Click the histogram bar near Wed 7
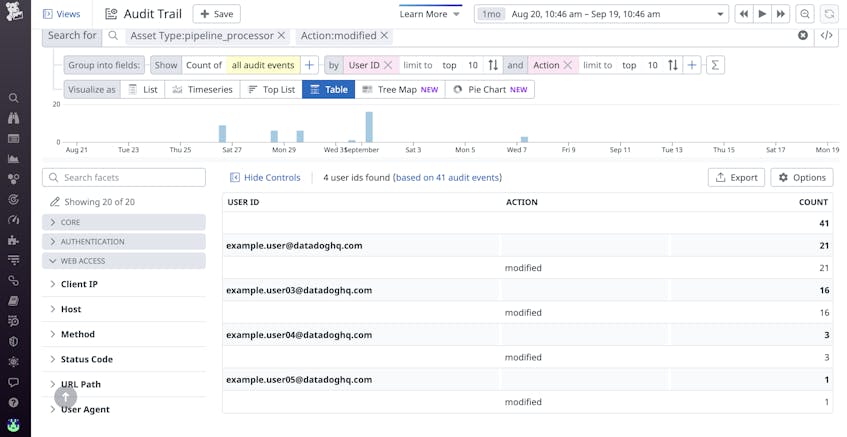This screenshot has height=437, width=847. coord(524,139)
